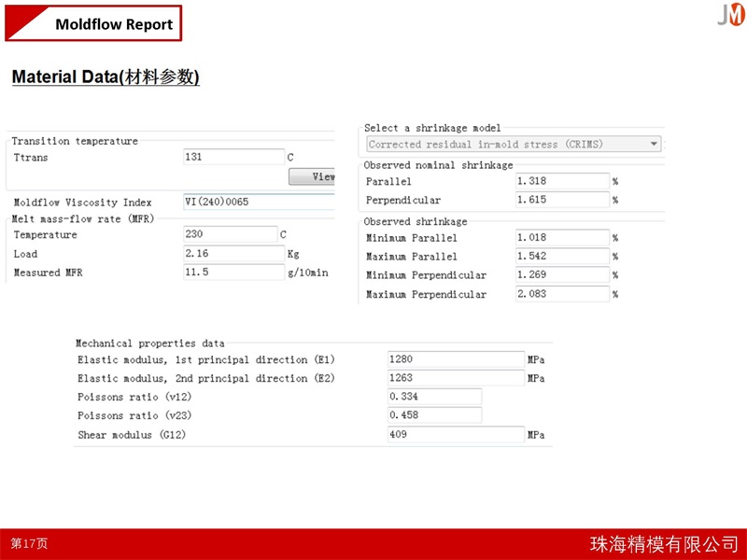This screenshot has width=747, height=560.
Task: Click Maximum Perpendicular field 2.083
Action: tap(562, 294)
